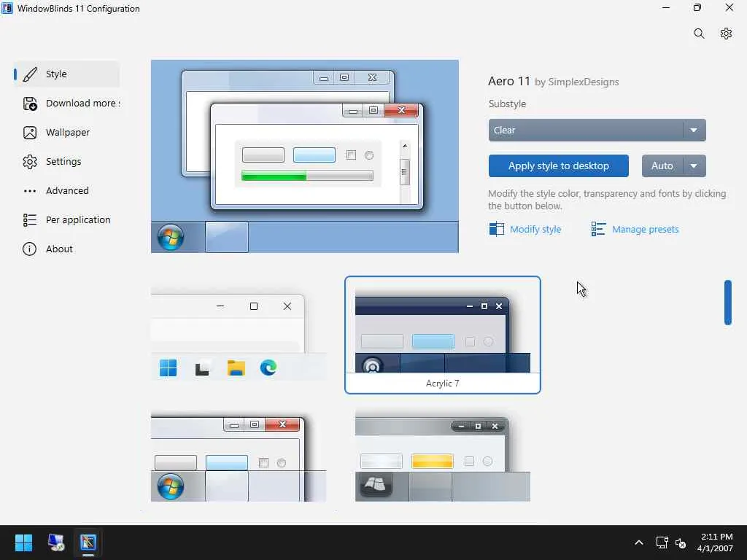Screen dimensions: 747x560
Task: Open the top-right gear settings icon
Action: tap(726, 34)
